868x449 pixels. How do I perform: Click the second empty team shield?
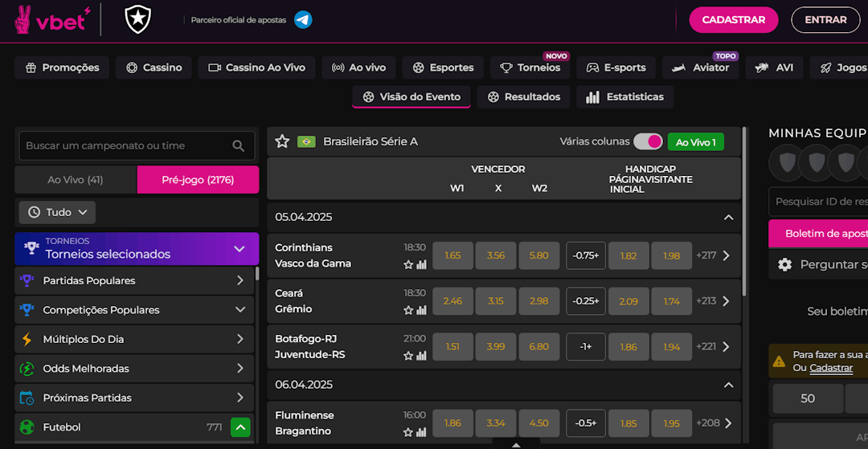tap(816, 162)
